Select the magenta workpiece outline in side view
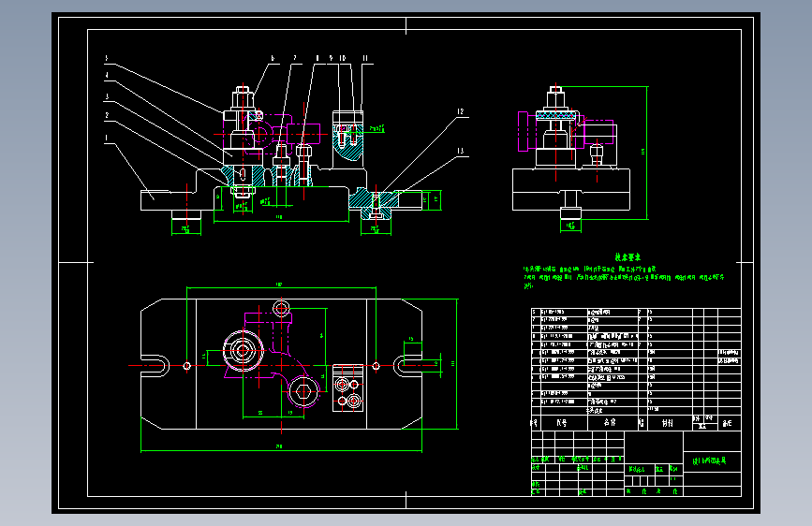This screenshot has height=526, width=812. 566,133
